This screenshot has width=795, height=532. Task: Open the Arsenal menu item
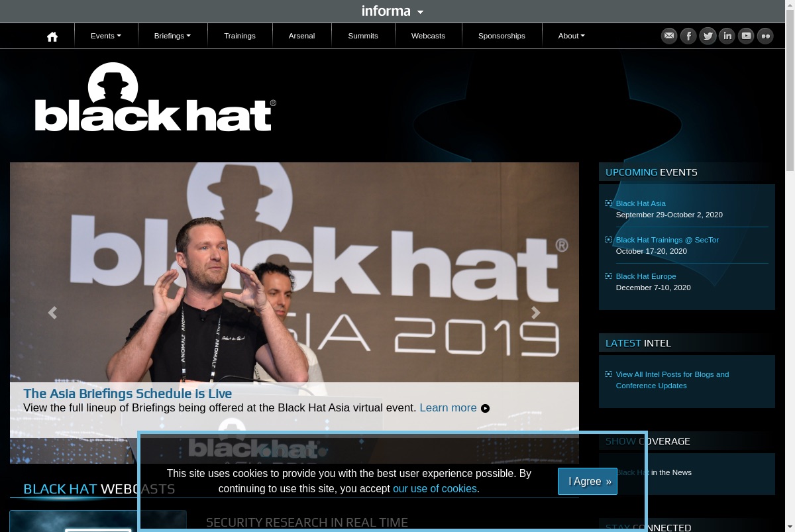pos(301,36)
